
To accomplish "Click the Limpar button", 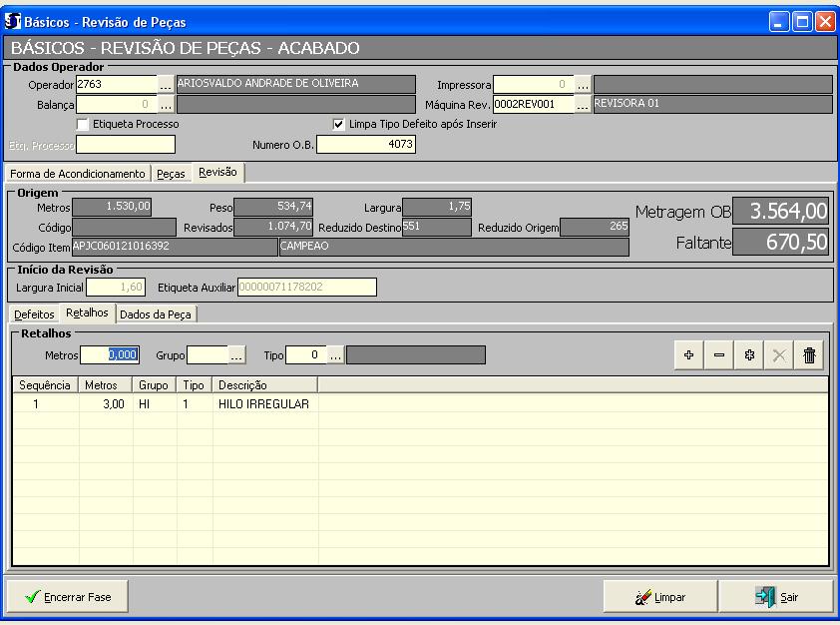I will coord(659,597).
